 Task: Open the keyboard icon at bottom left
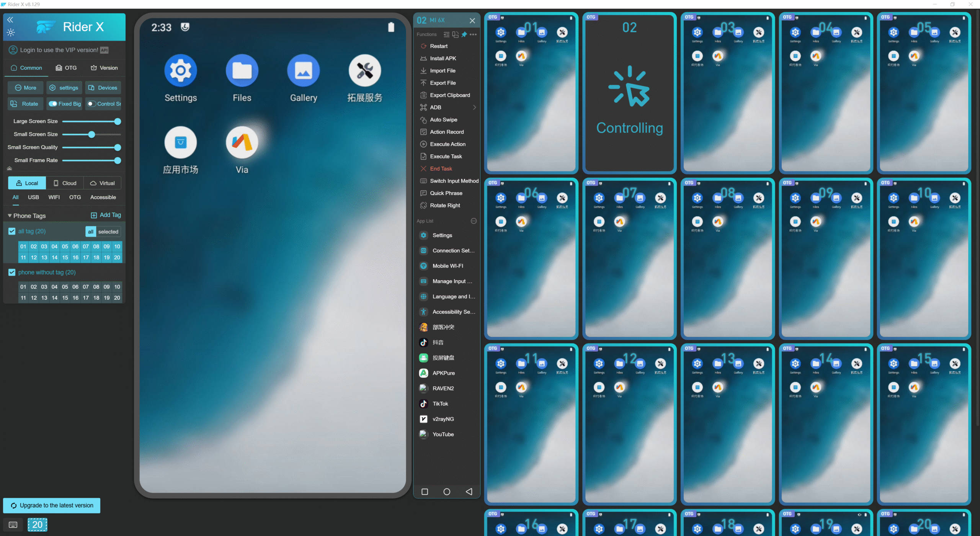pos(13,525)
